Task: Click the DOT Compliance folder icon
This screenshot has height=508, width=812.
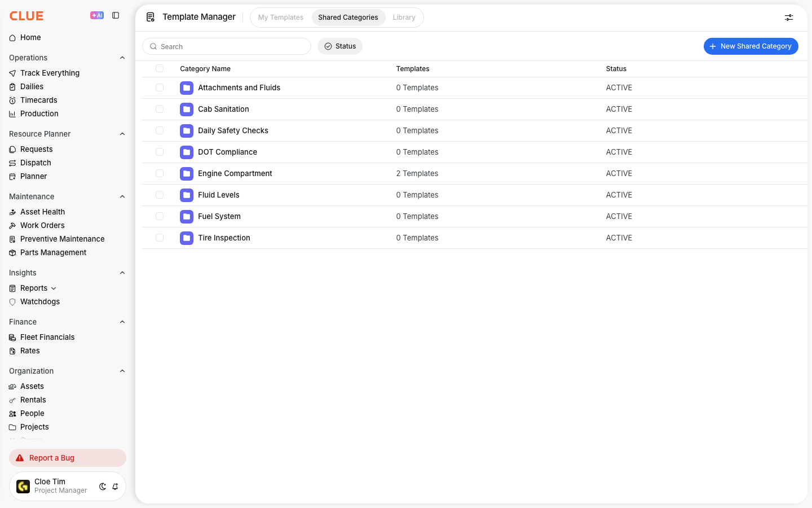Action: point(187,152)
